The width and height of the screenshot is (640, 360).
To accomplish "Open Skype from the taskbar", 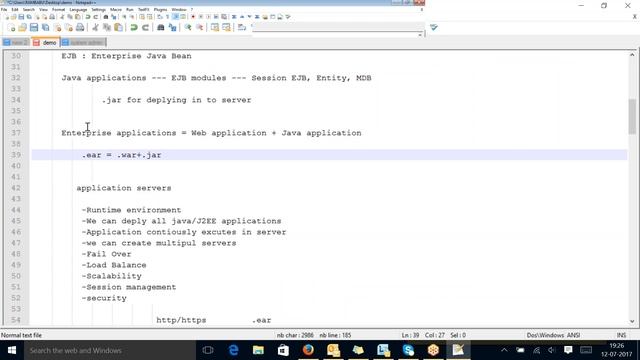I will click(x=408, y=350).
